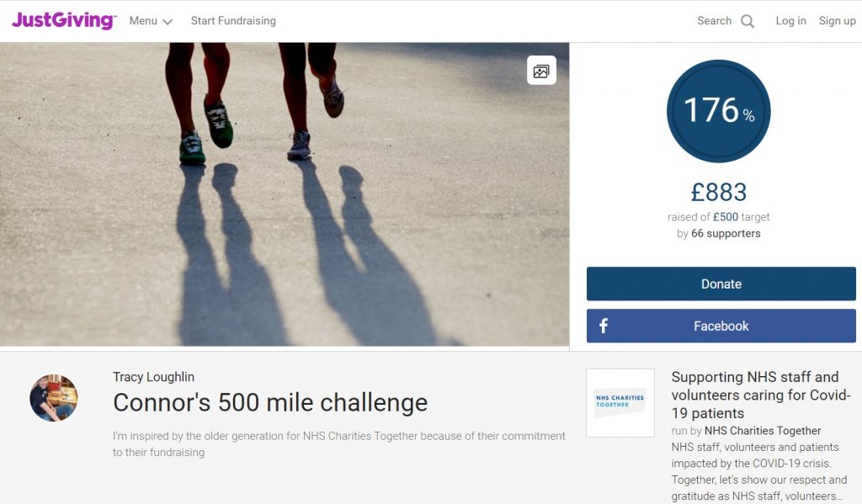Click the search magnifying glass icon
The width and height of the screenshot is (862, 504).
click(x=748, y=21)
